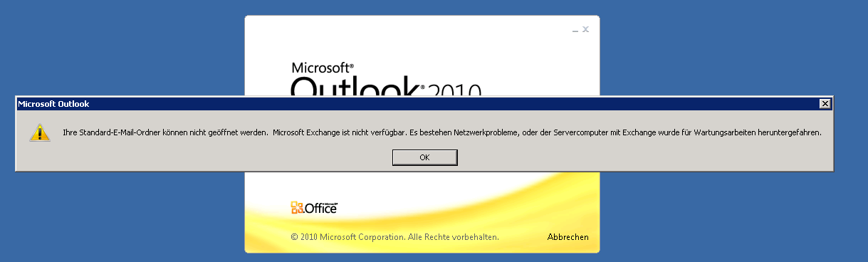Close the Outlook 2010 splash screen
The image size is (868, 262).
click(585, 29)
